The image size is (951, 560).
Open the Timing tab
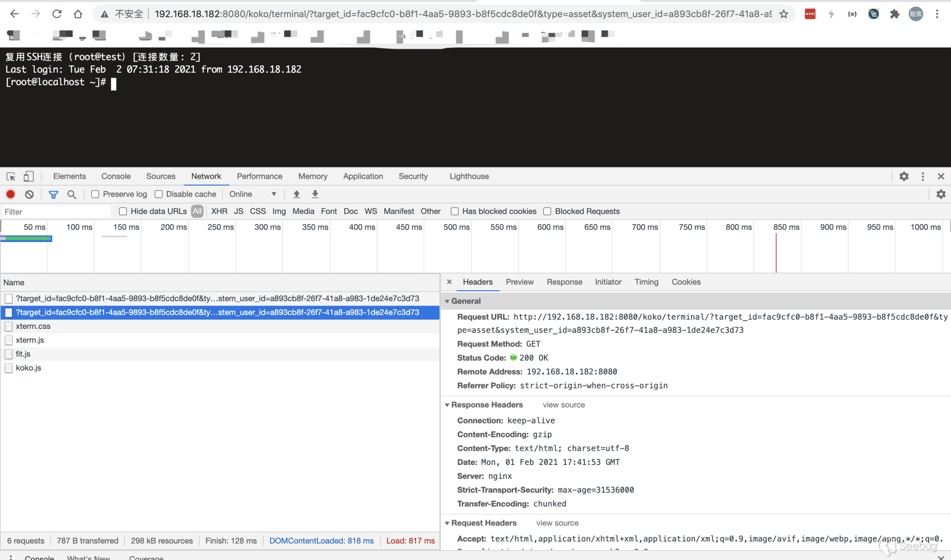[646, 282]
